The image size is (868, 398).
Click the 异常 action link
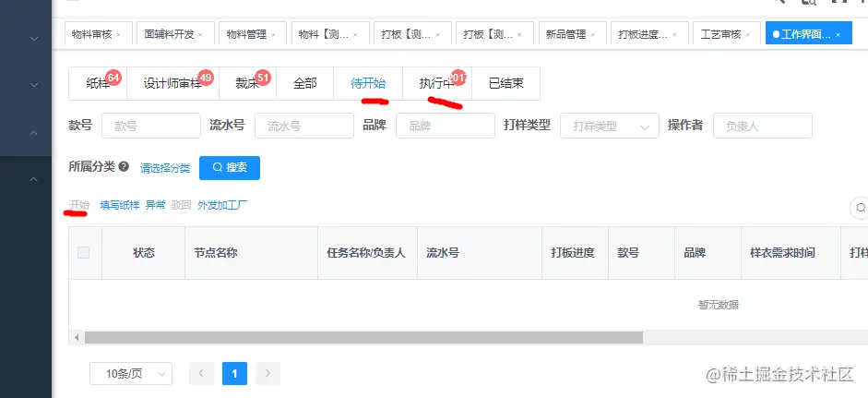[155, 205]
